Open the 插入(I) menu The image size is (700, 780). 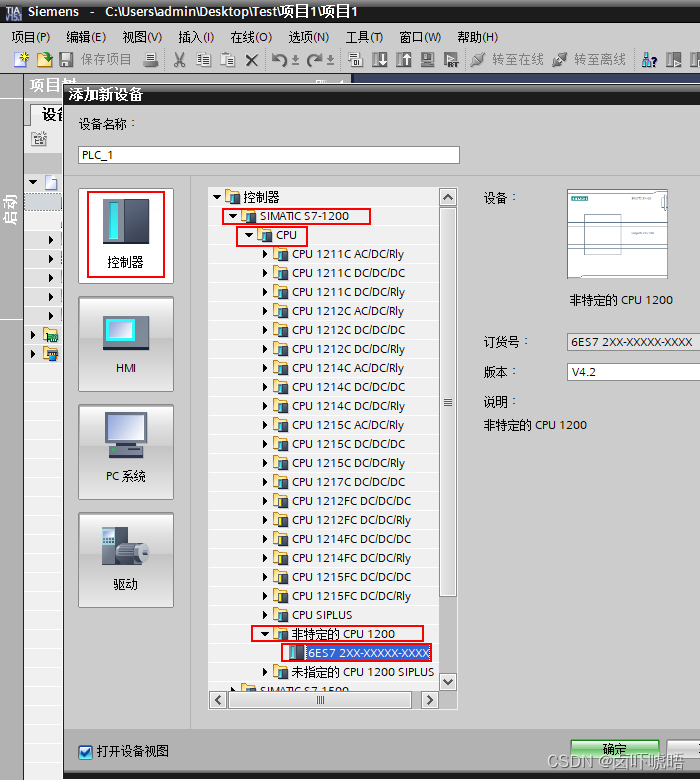196,37
